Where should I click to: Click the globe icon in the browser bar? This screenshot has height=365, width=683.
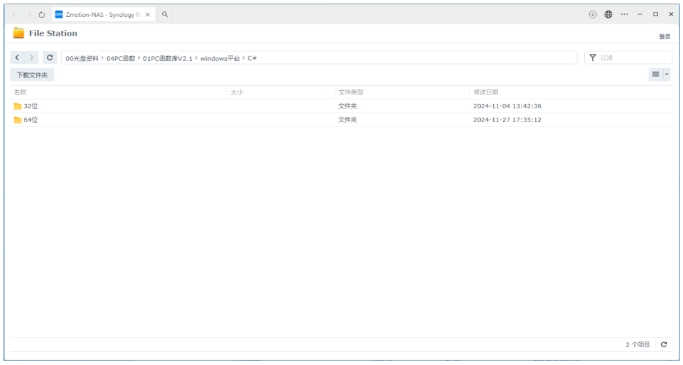[x=608, y=14]
